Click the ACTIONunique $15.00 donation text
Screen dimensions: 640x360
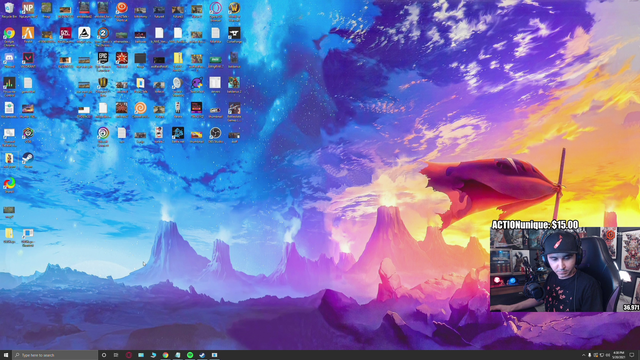535,224
